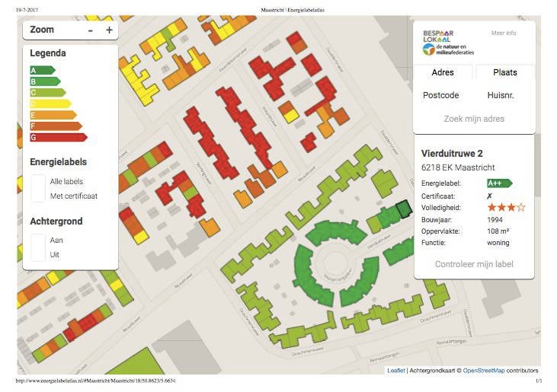
Task: Select the Alle labels option
Action: click(66, 181)
